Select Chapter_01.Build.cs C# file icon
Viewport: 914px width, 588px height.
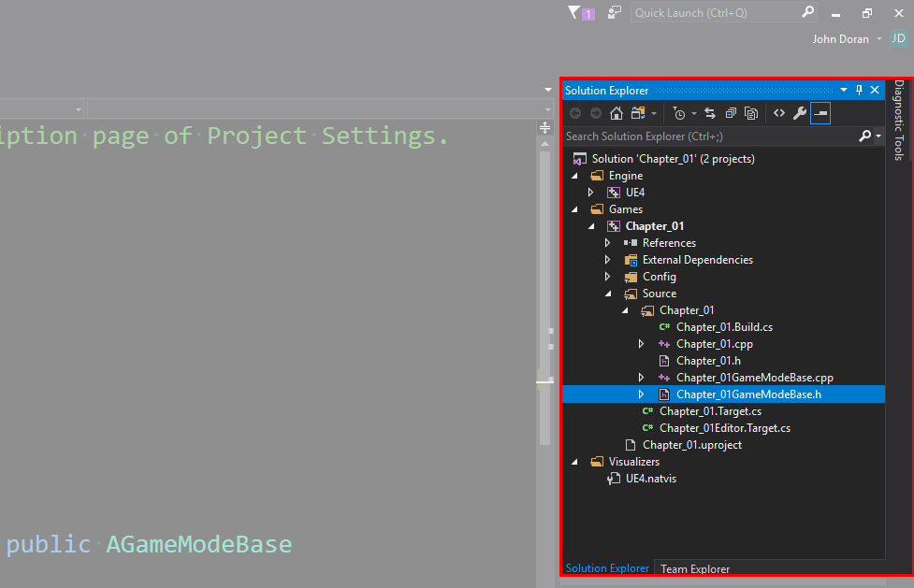[x=664, y=327]
